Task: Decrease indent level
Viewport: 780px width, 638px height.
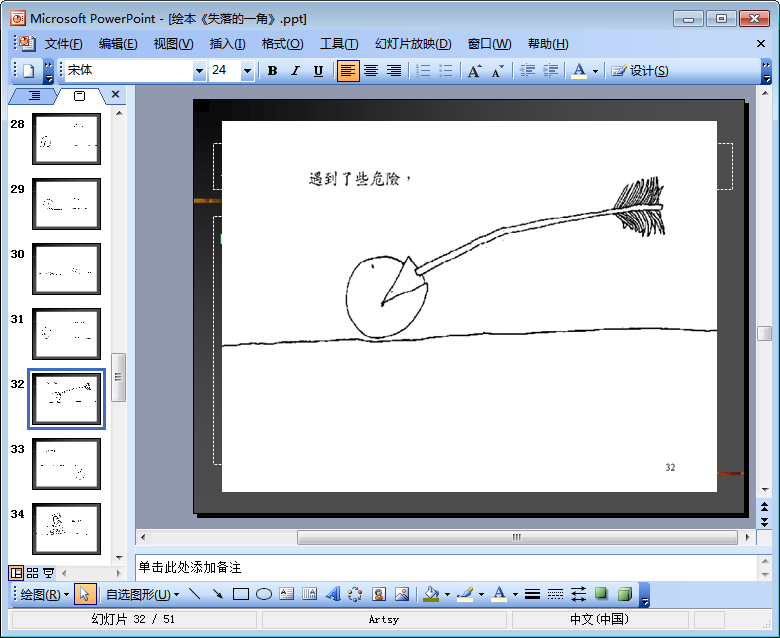Action: [527, 71]
